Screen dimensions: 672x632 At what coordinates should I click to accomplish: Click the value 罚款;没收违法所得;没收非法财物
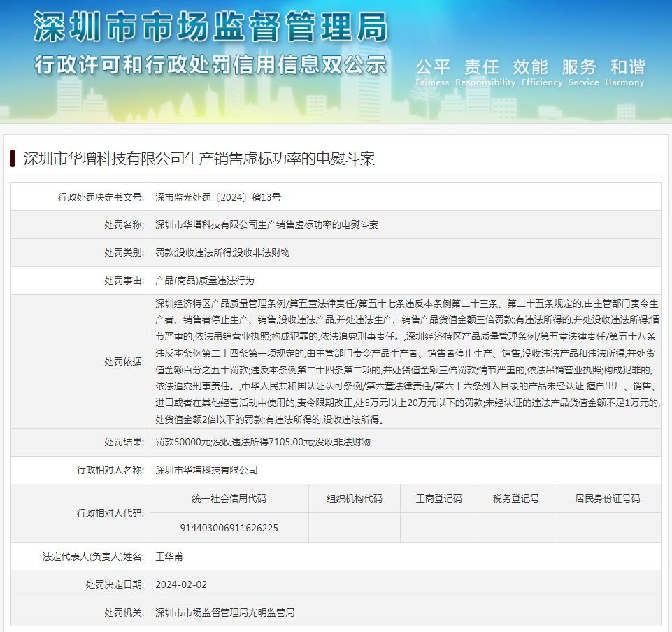(x=222, y=253)
